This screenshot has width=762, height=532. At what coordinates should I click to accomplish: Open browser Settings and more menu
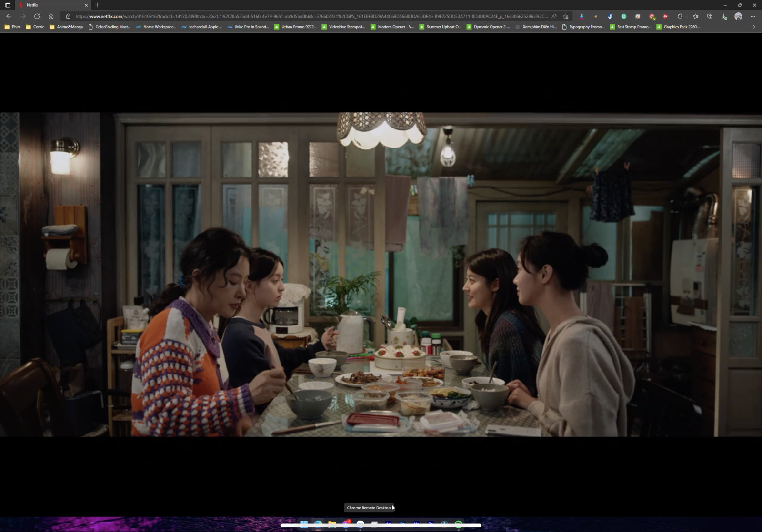(x=753, y=16)
